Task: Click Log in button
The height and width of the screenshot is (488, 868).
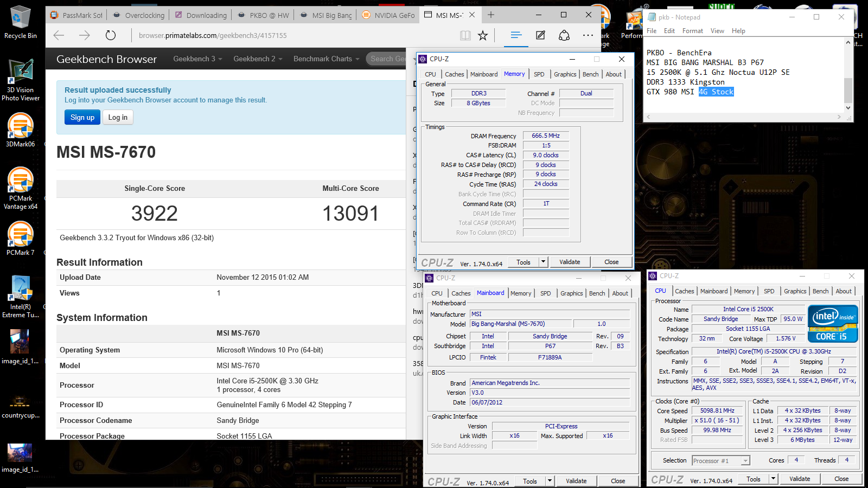Action: pyautogui.click(x=118, y=117)
